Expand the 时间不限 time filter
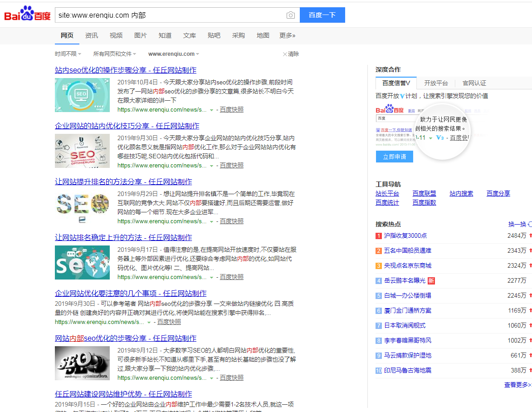The image size is (532, 412). coord(68,54)
